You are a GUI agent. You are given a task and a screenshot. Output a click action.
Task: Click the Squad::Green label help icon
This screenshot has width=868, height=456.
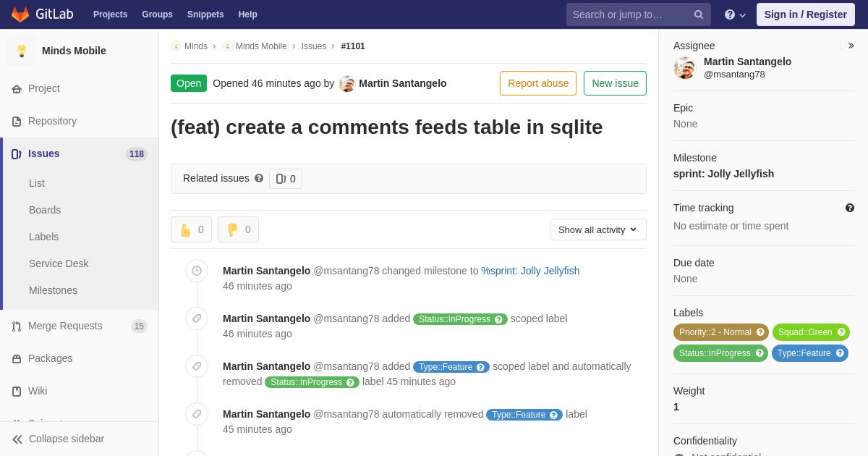[x=841, y=332]
